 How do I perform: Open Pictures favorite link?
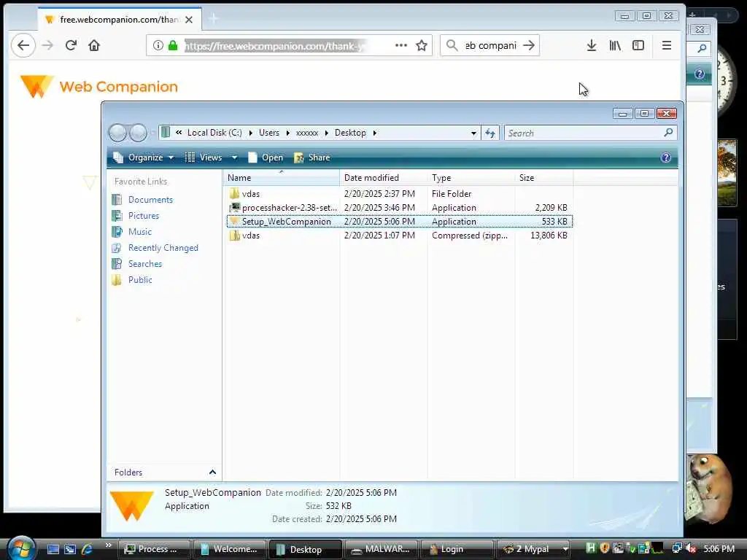tap(144, 216)
